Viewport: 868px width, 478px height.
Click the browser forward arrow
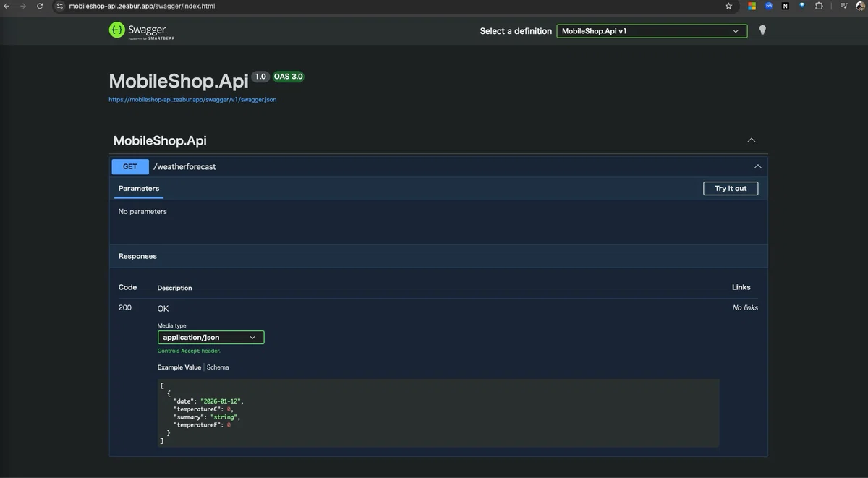[x=23, y=6]
